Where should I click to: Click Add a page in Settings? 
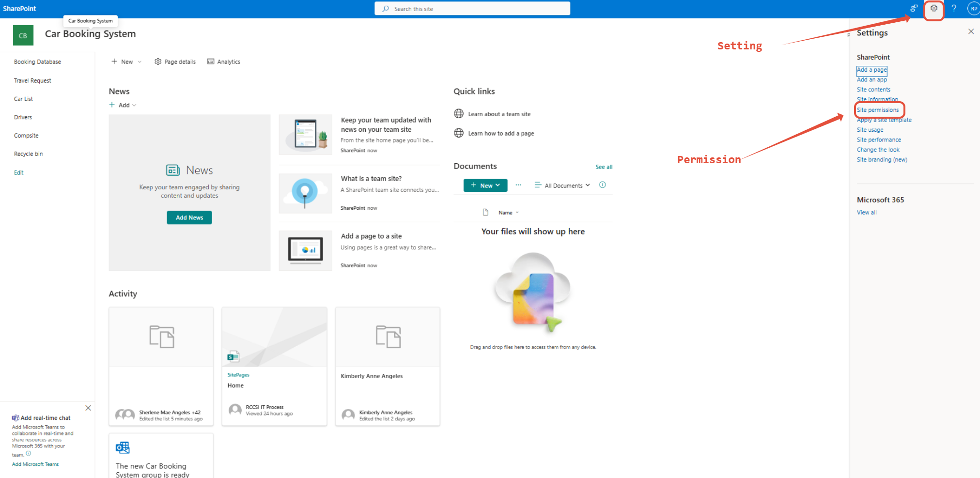coord(871,70)
